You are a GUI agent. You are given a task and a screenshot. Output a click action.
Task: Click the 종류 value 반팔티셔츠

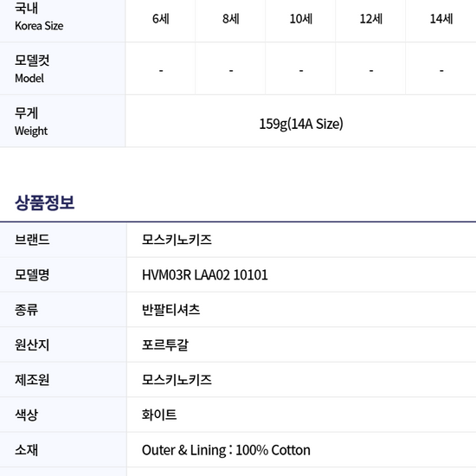[x=170, y=310]
